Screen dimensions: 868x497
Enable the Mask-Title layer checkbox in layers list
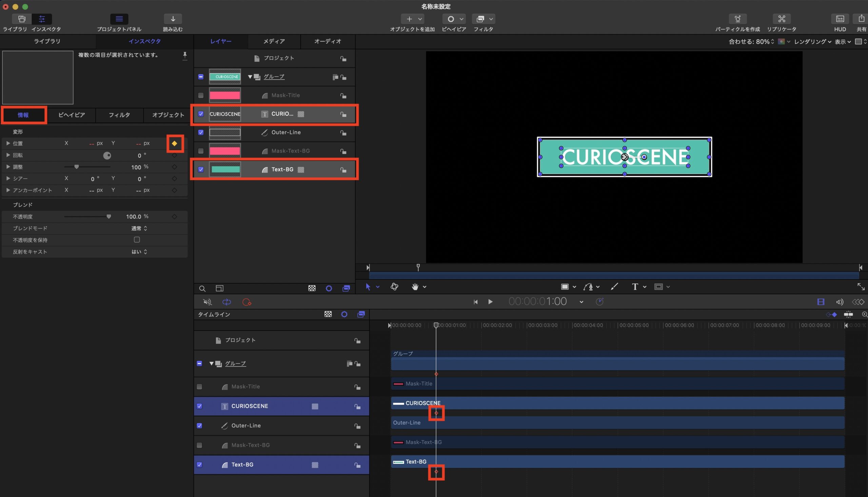point(201,96)
